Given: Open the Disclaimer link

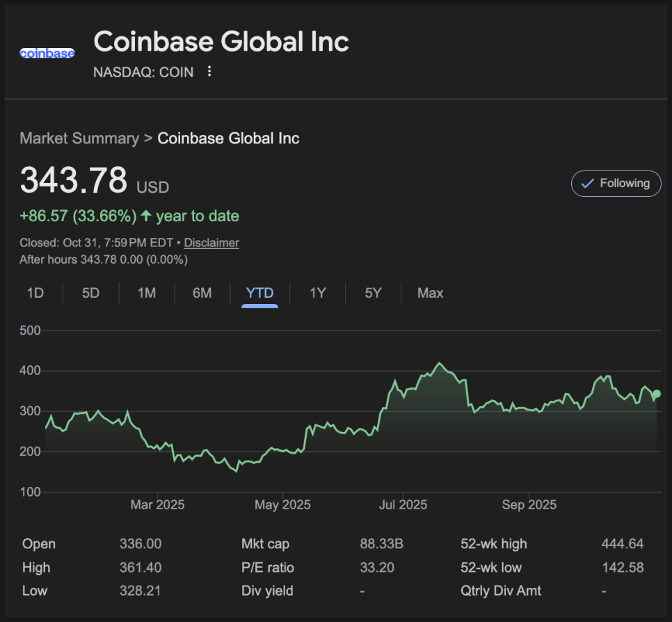Looking at the screenshot, I should point(211,243).
